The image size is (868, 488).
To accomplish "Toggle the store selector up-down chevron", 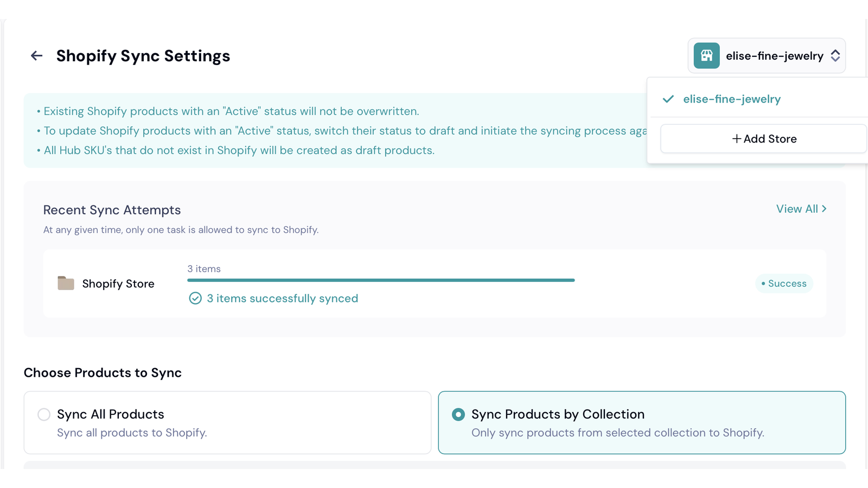I will click(835, 56).
